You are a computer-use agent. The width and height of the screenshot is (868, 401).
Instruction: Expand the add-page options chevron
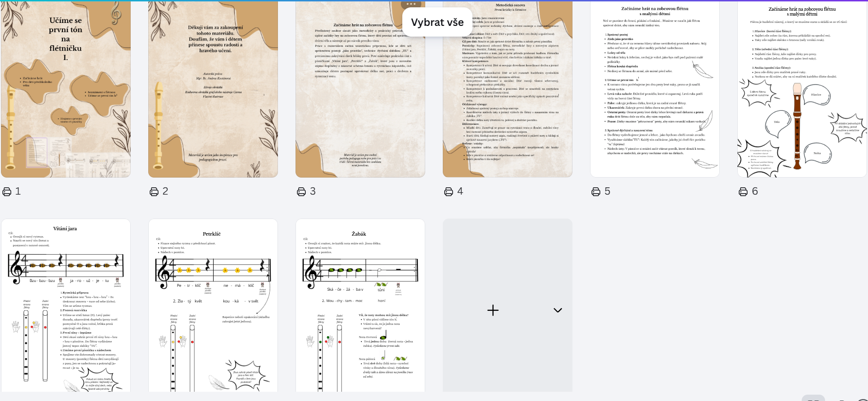558,310
